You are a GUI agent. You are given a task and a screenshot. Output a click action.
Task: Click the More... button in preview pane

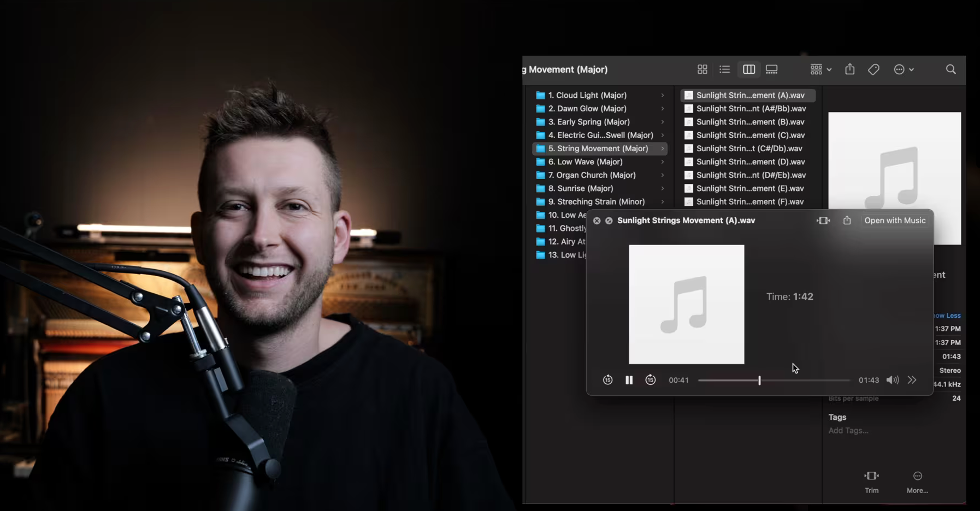917,482
